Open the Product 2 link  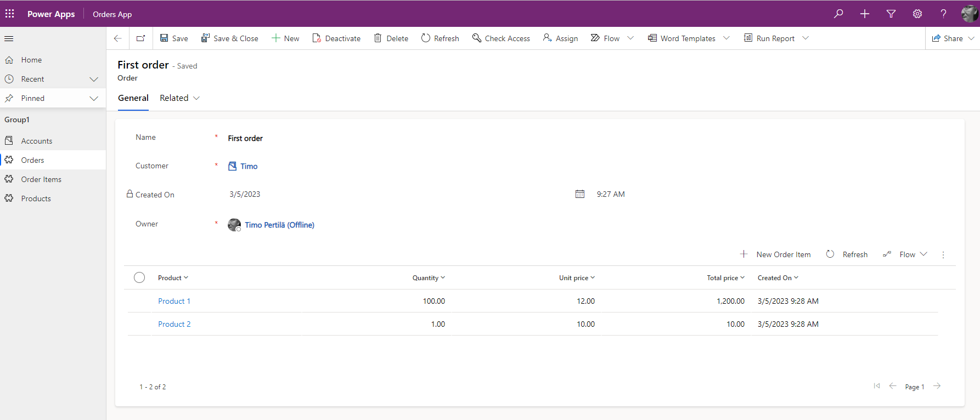[x=174, y=324]
